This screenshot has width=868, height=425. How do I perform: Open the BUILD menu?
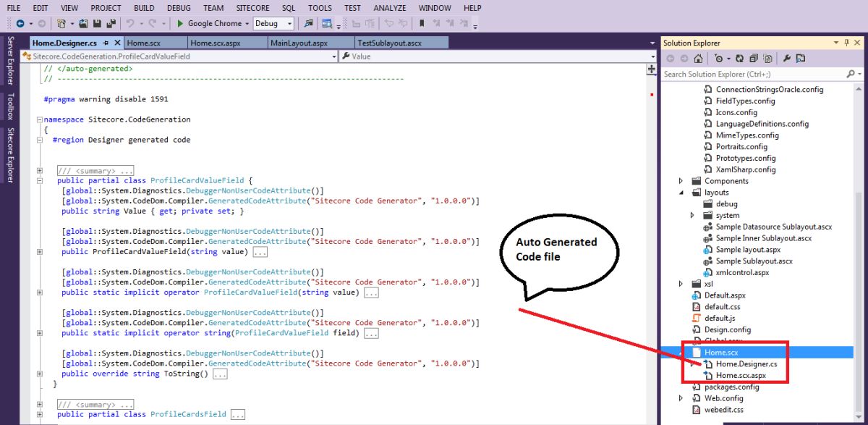[144, 8]
